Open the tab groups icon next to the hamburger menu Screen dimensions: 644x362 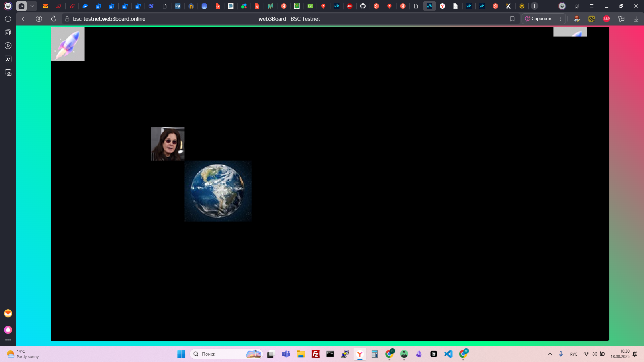pyautogui.click(x=577, y=6)
